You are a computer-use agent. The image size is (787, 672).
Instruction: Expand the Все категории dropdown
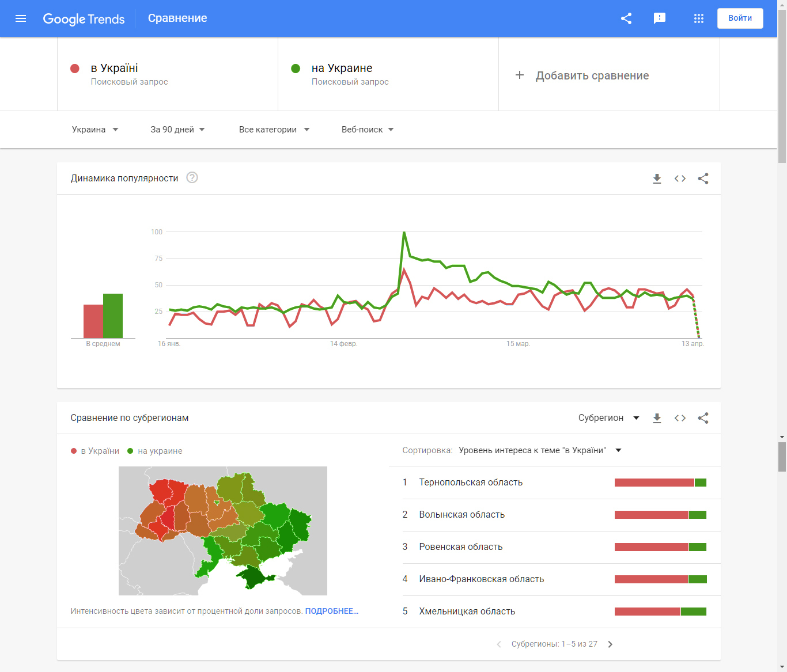(274, 130)
